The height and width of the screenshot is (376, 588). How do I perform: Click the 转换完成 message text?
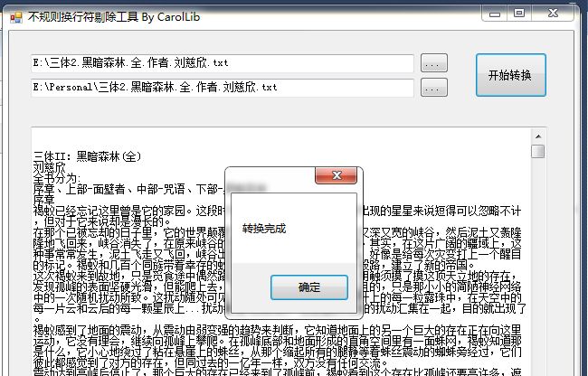tap(264, 228)
